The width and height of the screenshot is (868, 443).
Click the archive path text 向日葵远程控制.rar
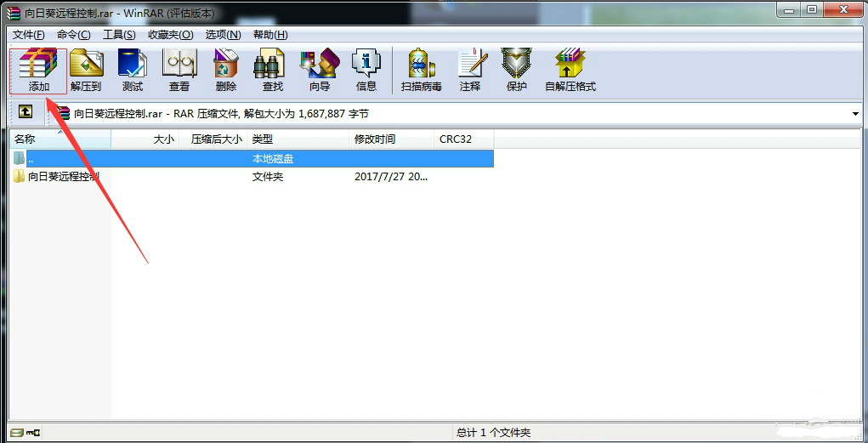118,114
